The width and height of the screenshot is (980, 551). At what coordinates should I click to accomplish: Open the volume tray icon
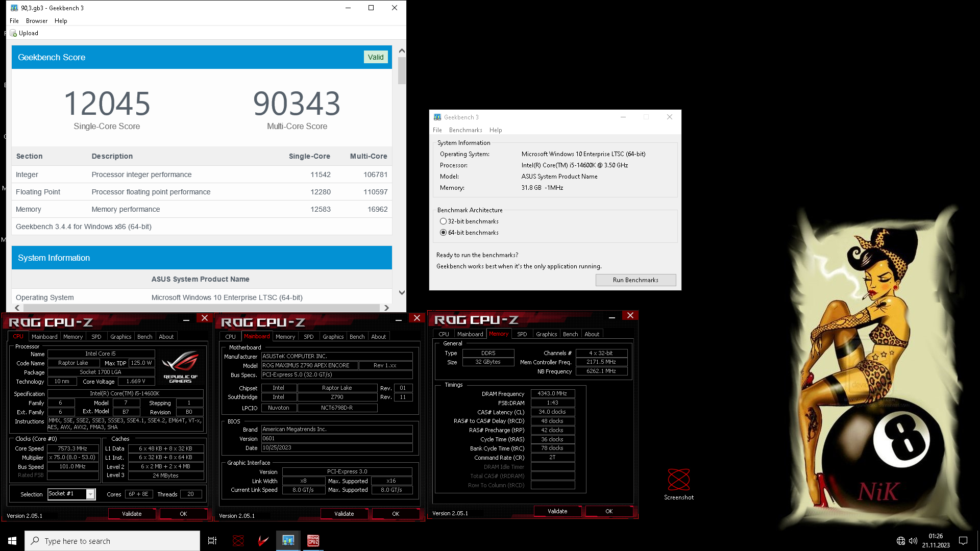click(913, 541)
